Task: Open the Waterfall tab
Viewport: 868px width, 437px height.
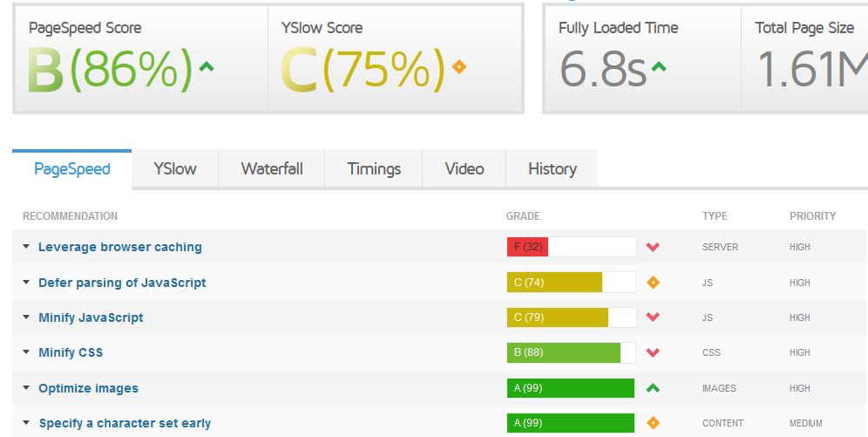Action: 272,169
